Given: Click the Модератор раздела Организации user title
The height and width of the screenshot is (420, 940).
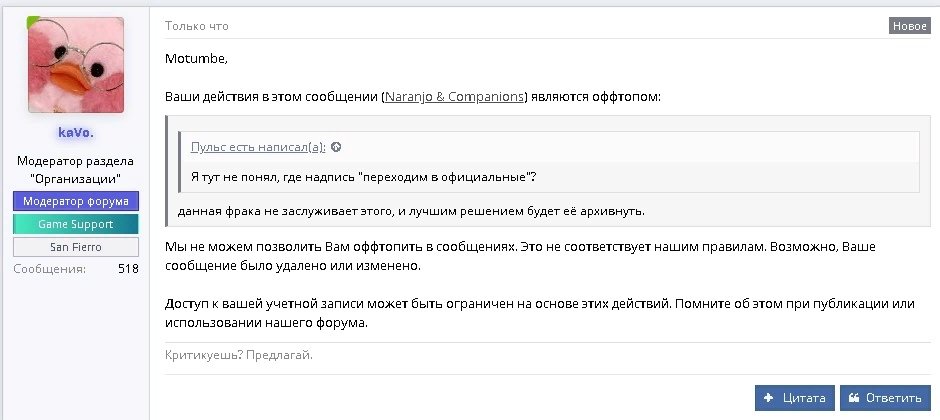Looking at the screenshot, I should [76, 170].
